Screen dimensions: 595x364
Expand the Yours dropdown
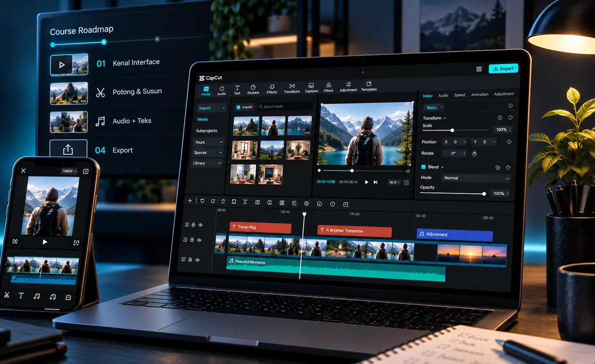pos(208,142)
